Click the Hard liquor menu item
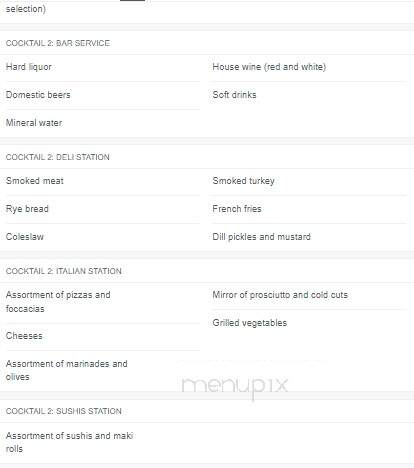Screen dimensions: 414x468 tap(29, 67)
